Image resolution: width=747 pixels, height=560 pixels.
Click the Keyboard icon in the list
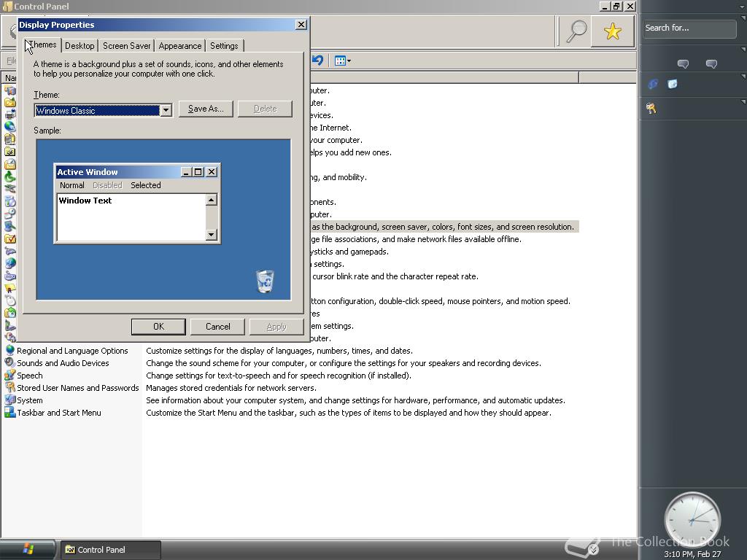(x=10, y=276)
